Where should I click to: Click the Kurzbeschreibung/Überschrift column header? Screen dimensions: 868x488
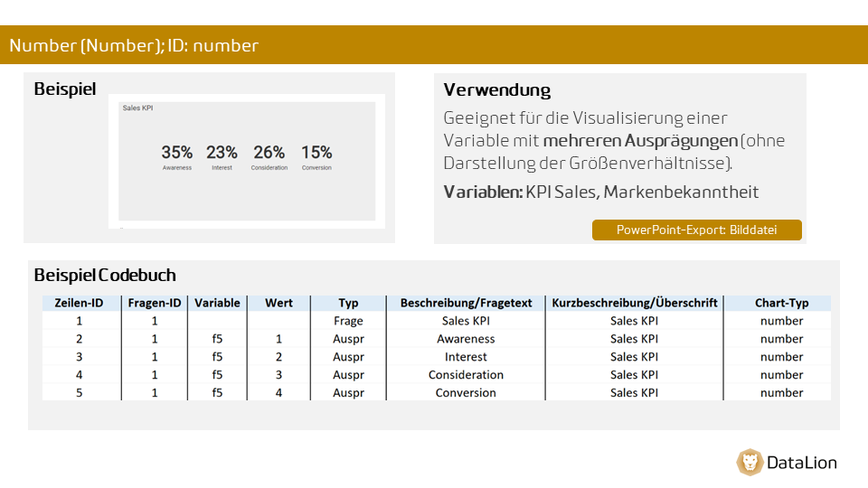(x=635, y=303)
